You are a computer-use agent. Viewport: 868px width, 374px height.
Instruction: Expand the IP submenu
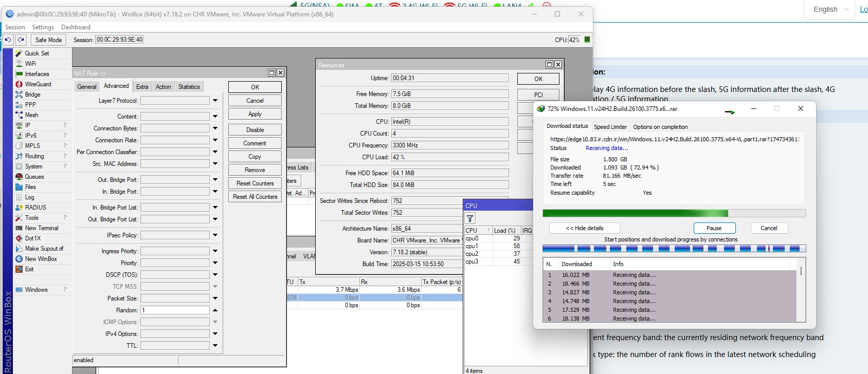click(66, 125)
